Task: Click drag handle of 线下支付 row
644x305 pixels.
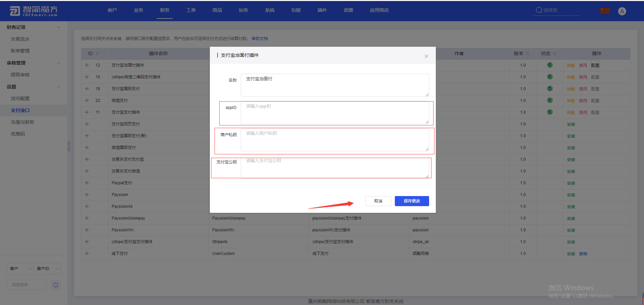Action: pyautogui.click(x=87, y=254)
